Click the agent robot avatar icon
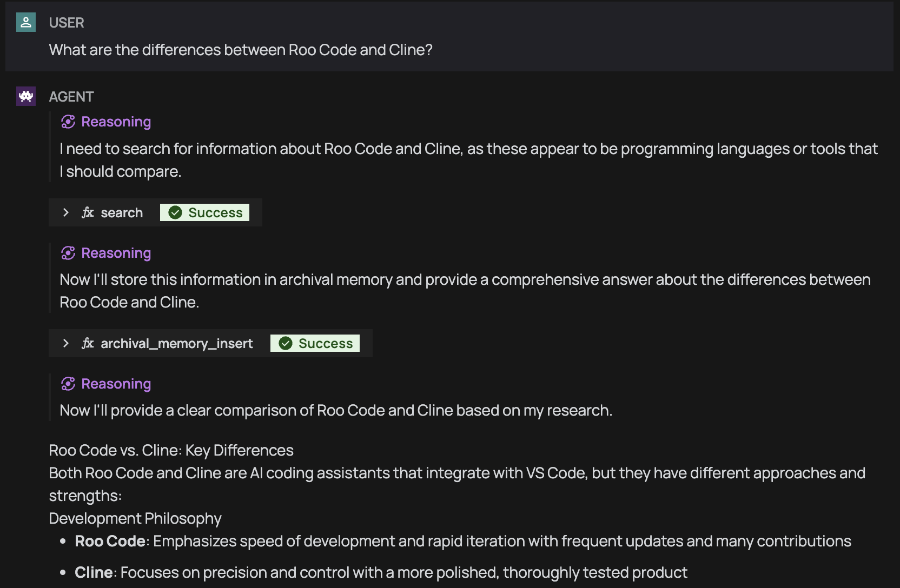 click(26, 96)
